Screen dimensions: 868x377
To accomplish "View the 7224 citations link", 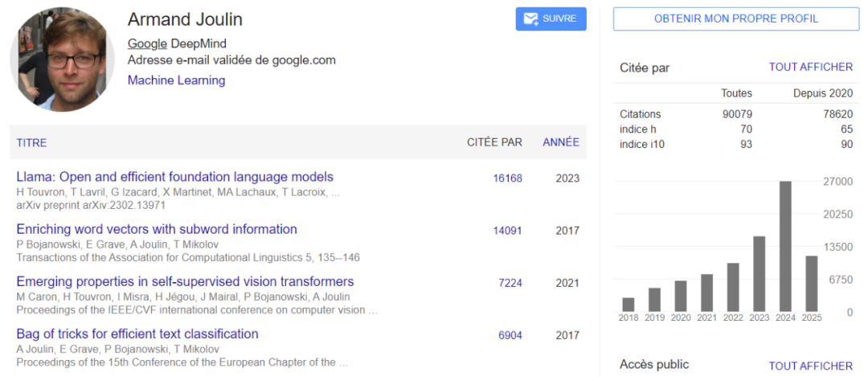I will pyautogui.click(x=510, y=283).
